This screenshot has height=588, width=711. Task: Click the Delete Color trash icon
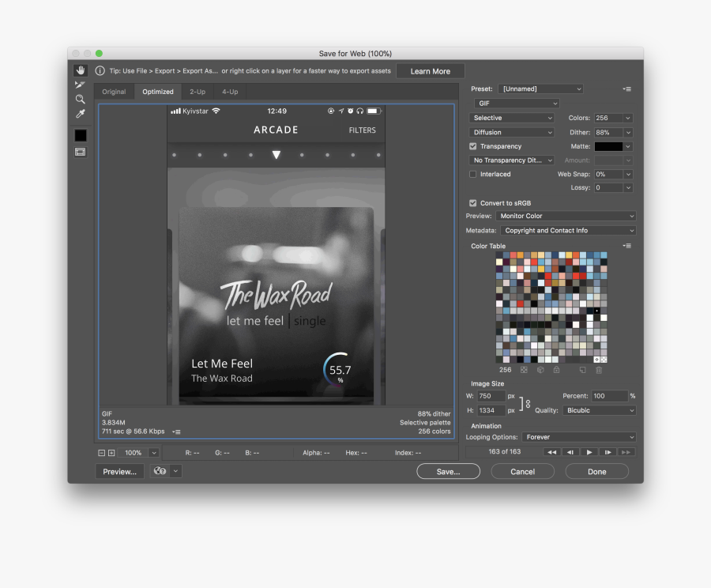click(x=599, y=370)
